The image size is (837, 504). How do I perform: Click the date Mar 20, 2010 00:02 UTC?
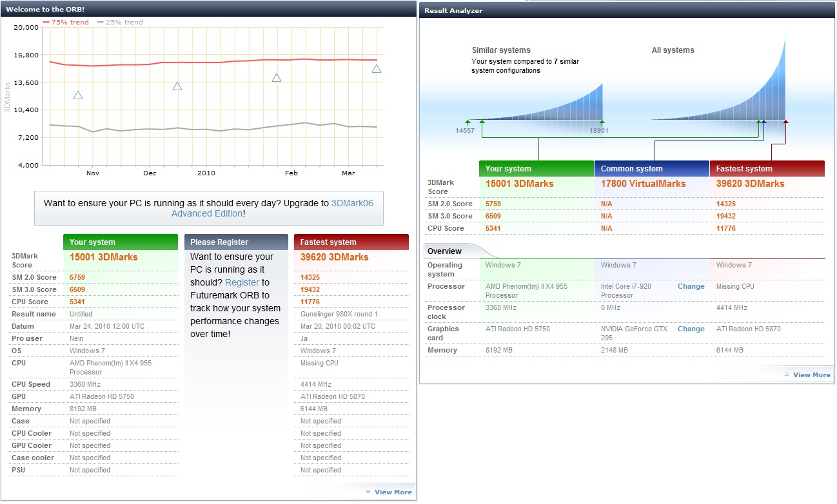click(338, 326)
